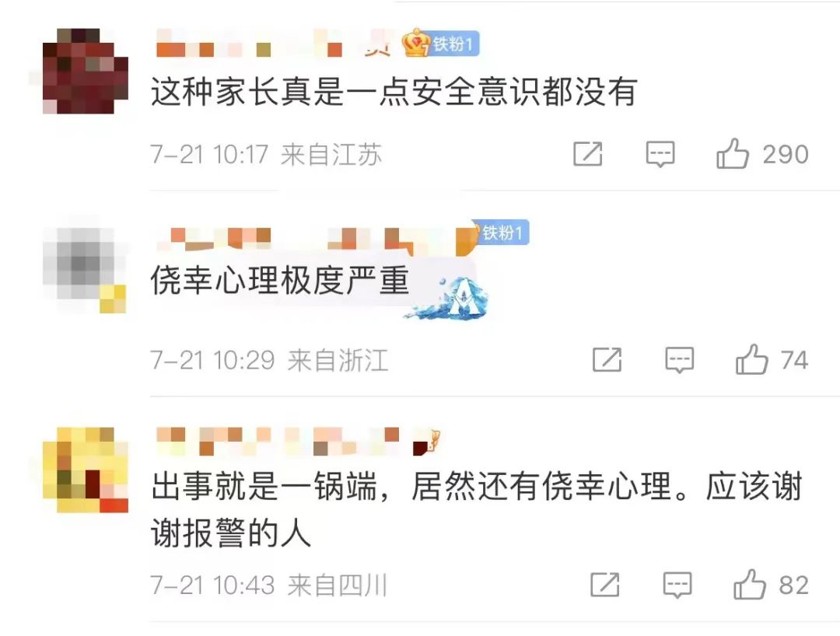Tap the comment text 应该谢谢报警的人
This screenshot has width=840, height=636.
click(x=476, y=510)
